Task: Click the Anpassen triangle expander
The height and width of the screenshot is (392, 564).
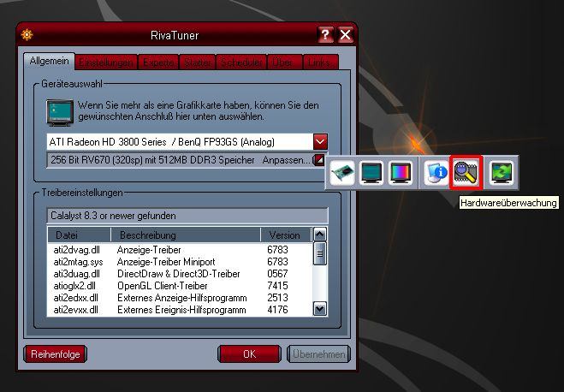Action: [x=318, y=160]
